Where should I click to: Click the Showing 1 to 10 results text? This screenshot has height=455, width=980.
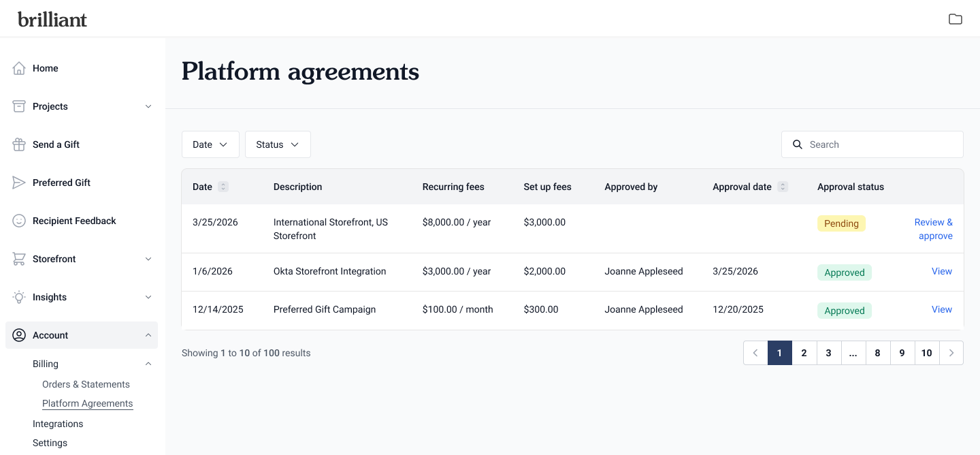click(x=246, y=353)
